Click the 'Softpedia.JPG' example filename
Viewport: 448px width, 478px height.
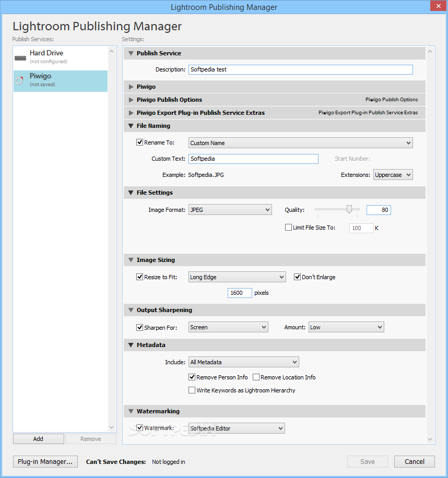[x=206, y=175]
